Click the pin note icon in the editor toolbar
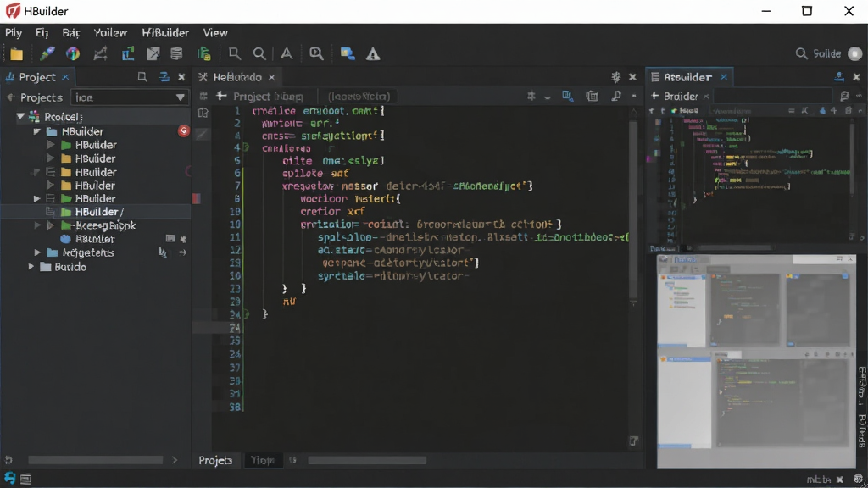This screenshot has height=488, width=868. click(616, 96)
